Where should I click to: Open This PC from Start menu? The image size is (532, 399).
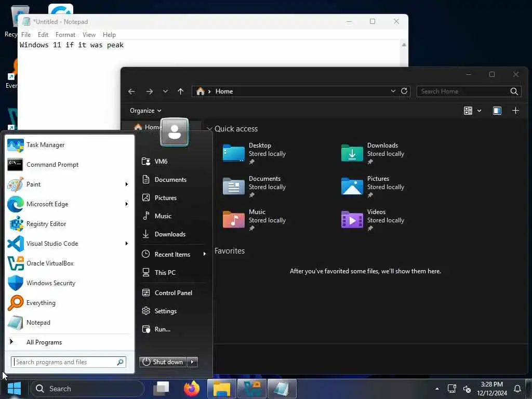click(x=174, y=272)
